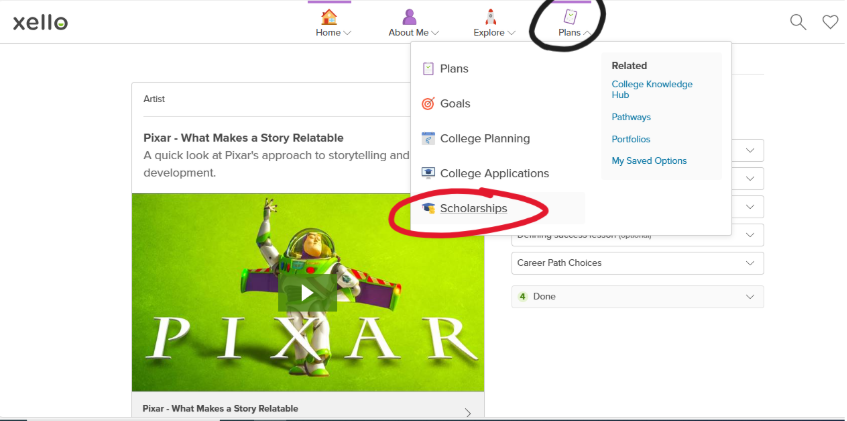
Task: Expand the Career Path Choices section
Action: [x=637, y=263]
